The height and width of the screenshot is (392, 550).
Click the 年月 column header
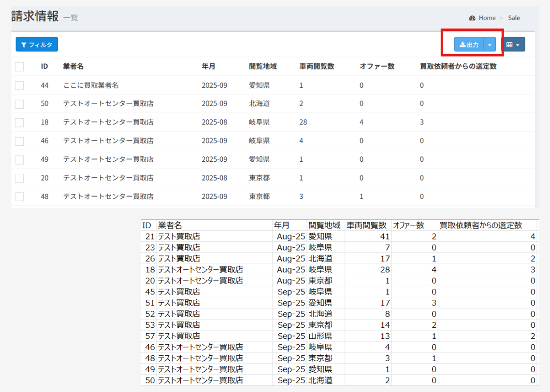[x=208, y=67]
